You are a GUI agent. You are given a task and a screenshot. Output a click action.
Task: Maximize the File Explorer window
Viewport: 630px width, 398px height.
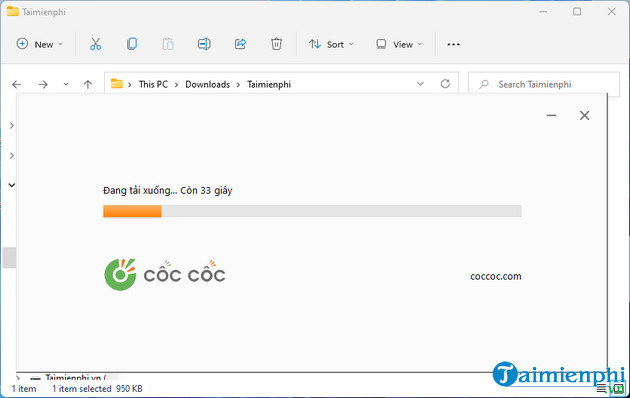pos(577,12)
